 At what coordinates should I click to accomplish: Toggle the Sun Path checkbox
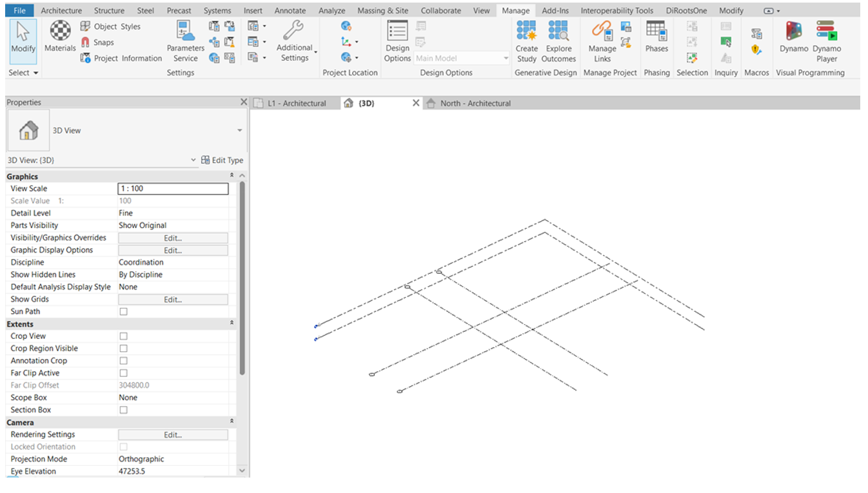point(123,311)
